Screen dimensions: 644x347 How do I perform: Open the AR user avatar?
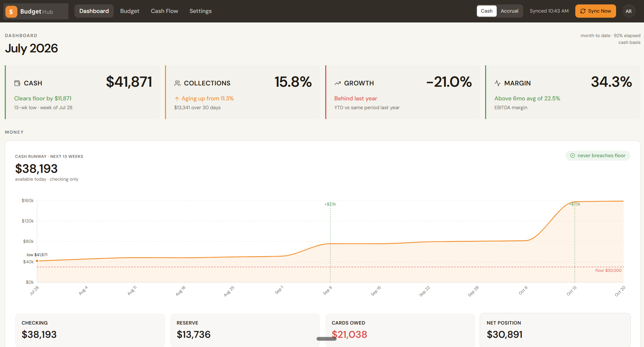(629, 11)
